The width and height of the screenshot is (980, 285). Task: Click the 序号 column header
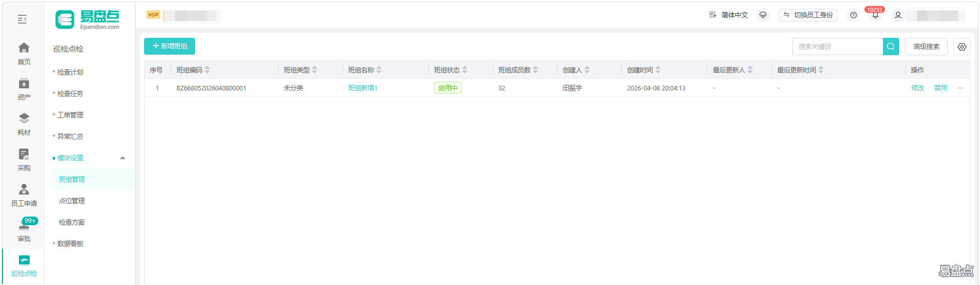point(156,70)
